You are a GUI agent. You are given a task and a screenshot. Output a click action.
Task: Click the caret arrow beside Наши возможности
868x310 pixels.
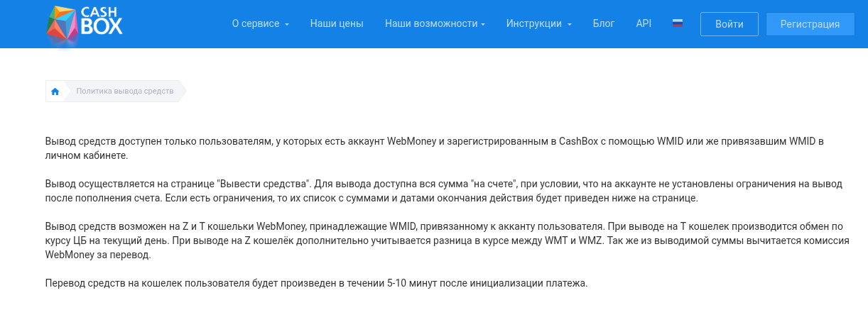[x=483, y=25]
